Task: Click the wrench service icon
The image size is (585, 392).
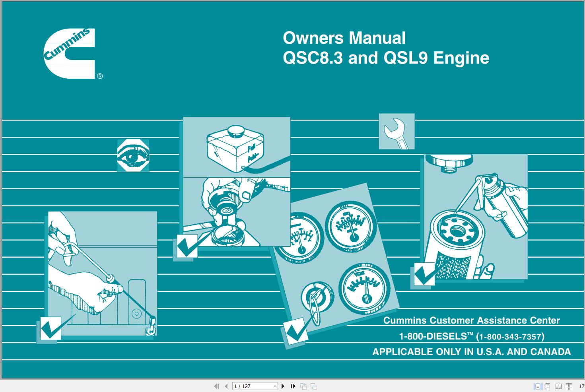Action: pos(396,132)
